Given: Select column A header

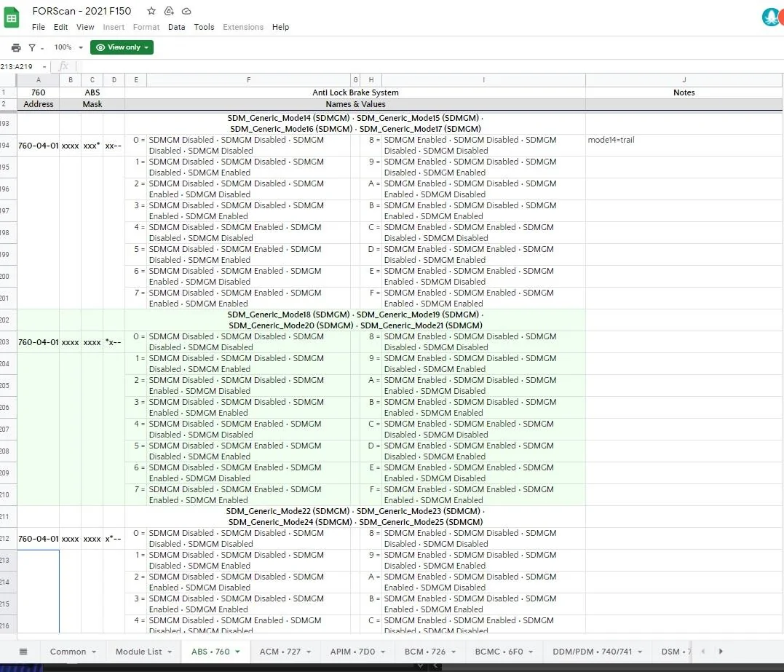Looking at the screenshot, I should (x=38, y=80).
